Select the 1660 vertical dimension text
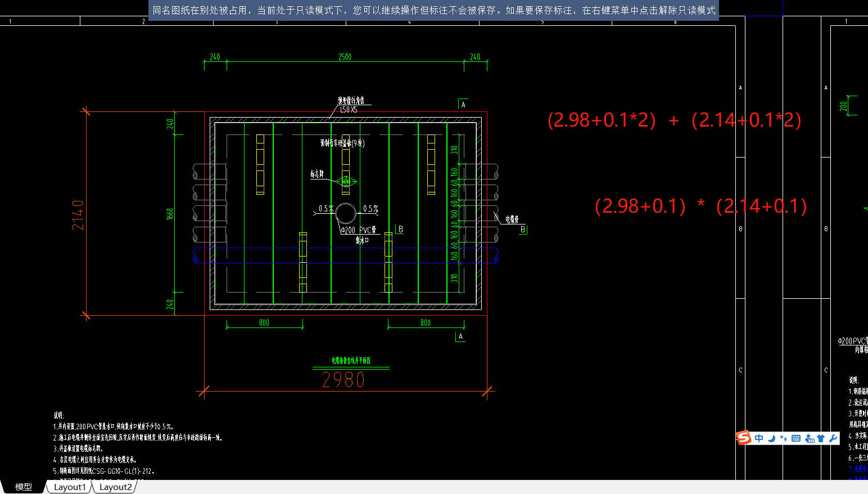Screen dimensions: 868x494 pyautogui.click(x=170, y=214)
